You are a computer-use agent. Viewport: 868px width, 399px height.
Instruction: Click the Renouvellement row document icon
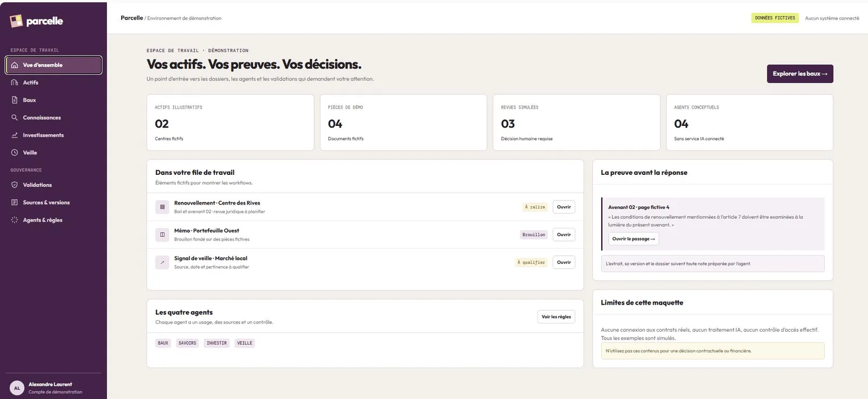[x=162, y=207]
